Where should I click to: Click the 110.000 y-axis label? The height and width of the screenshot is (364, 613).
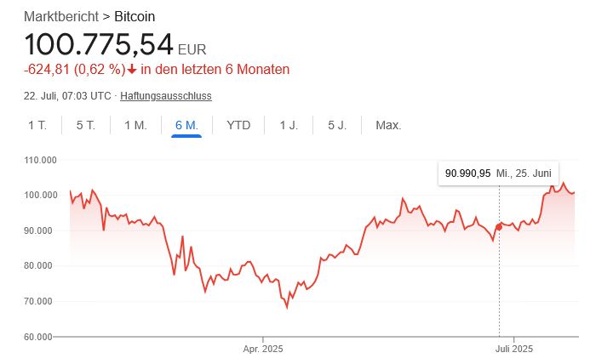pos(40,160)
